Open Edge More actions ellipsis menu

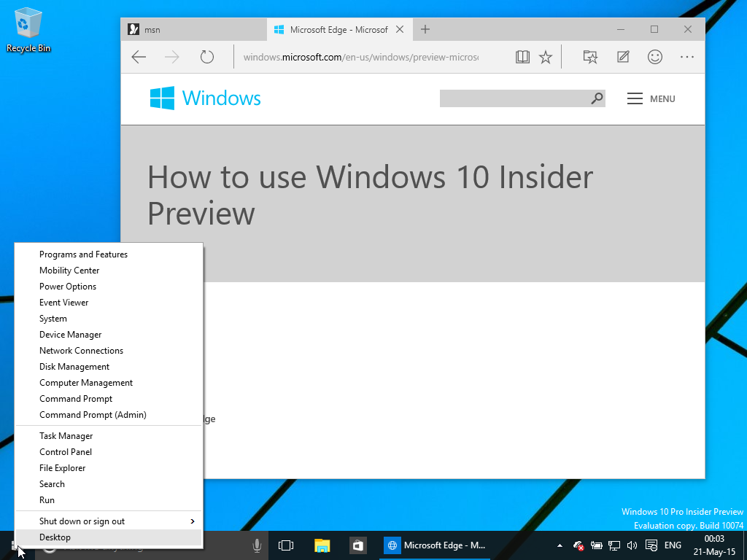coord(687,57)
